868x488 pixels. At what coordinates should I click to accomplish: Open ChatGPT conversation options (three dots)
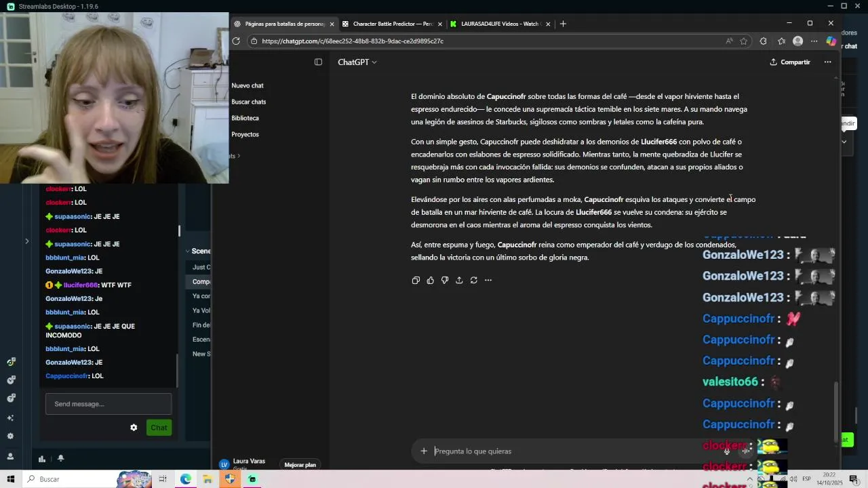(x=827, y=62)
